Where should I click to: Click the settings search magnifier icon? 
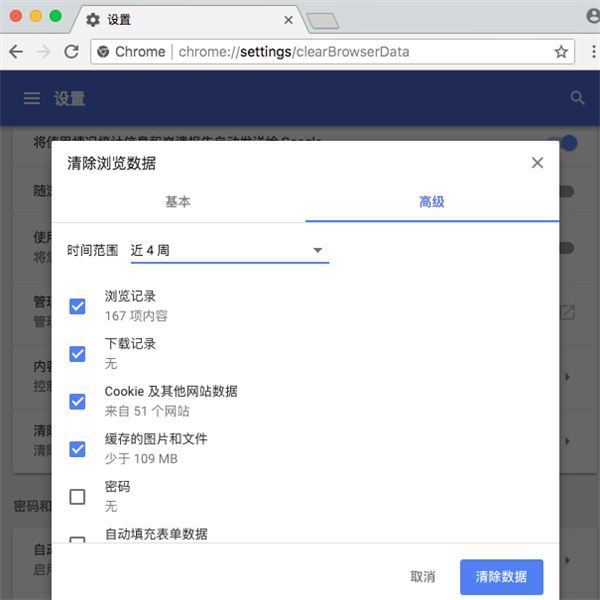(x=577, y=98)
